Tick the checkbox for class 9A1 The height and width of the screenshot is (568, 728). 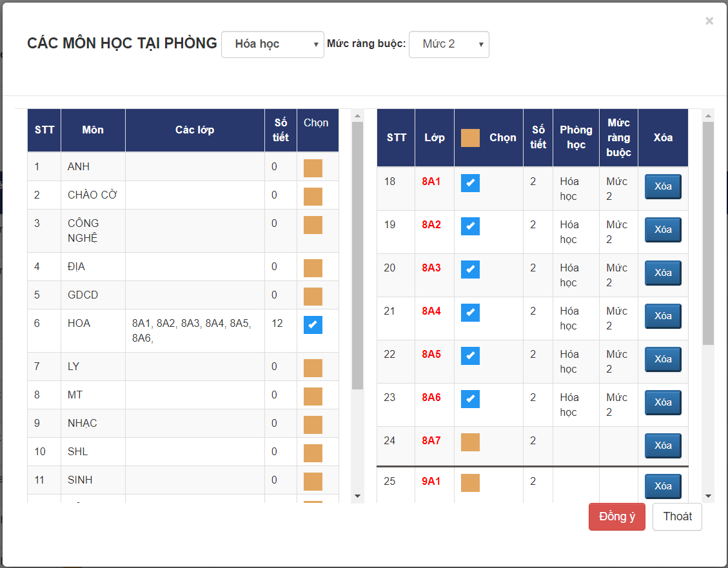tap(470, 483)
